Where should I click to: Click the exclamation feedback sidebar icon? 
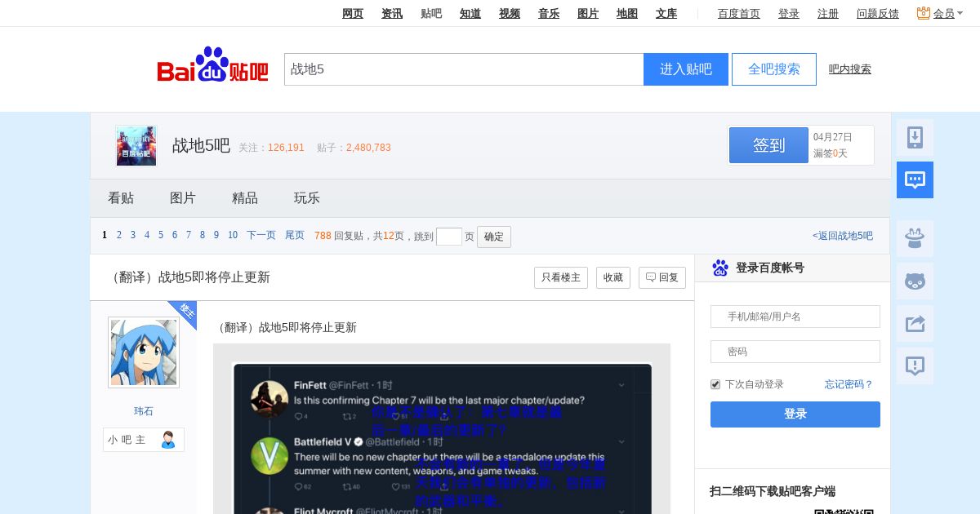915,366
